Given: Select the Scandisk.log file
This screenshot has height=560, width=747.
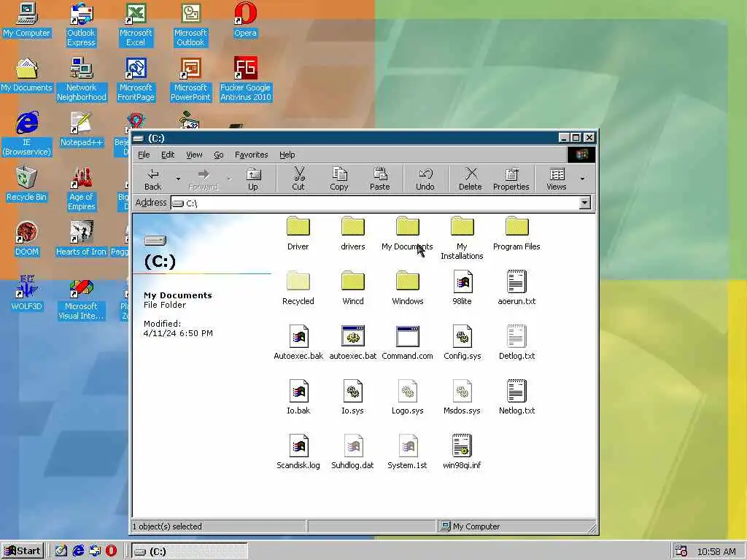Looking at the screenshot, I should pos(298,452).
